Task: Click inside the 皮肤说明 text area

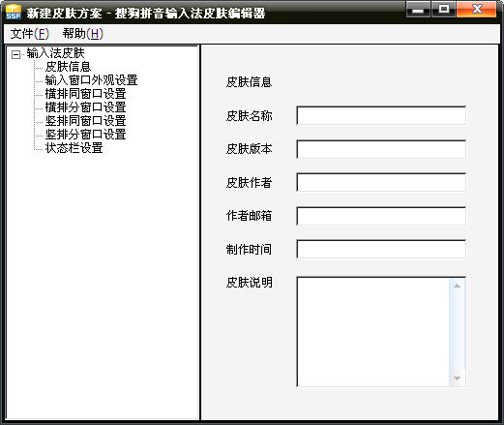Action: click(x=372, y=331)
